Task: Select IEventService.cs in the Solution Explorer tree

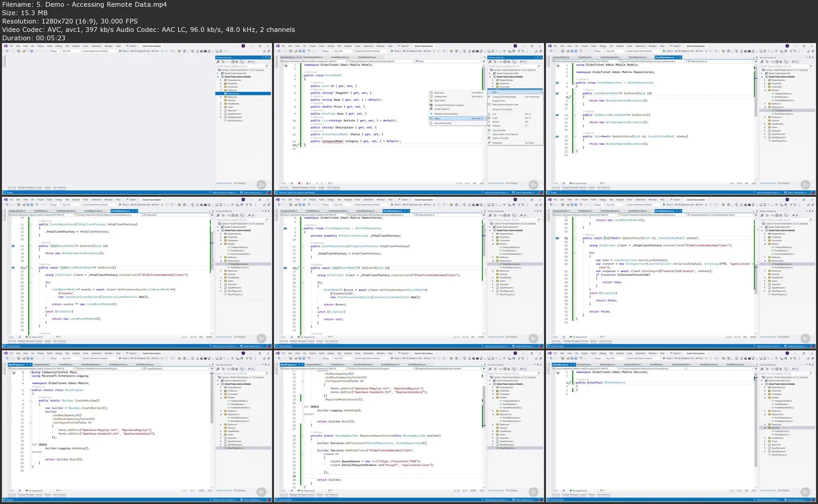Action: 782,435
